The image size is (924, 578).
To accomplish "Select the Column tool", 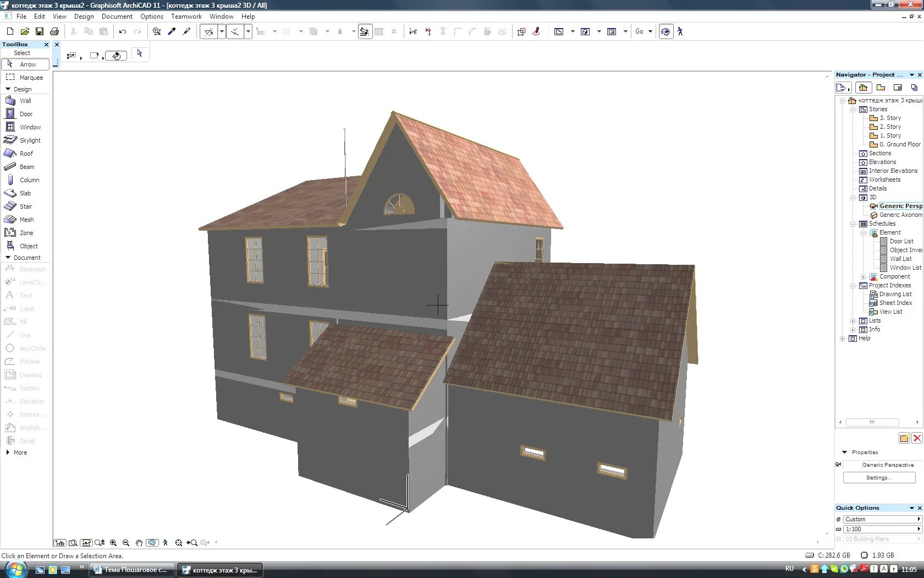I will point(25,180).
